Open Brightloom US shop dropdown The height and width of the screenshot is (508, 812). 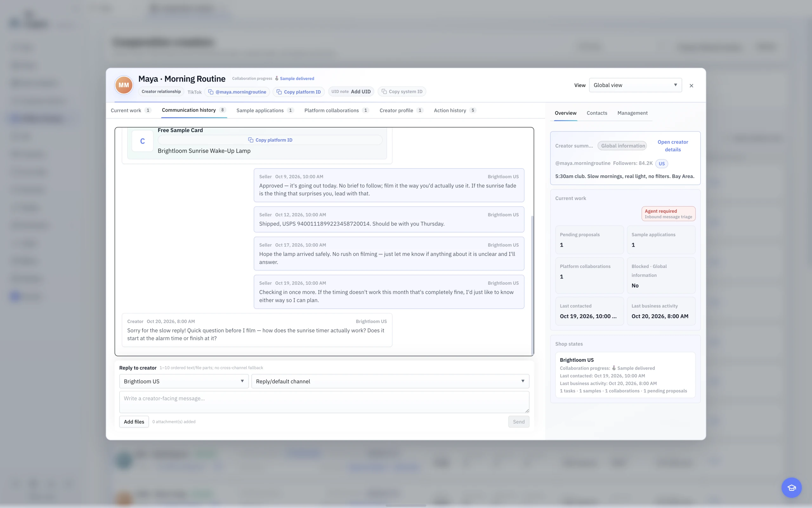[184, 381]
